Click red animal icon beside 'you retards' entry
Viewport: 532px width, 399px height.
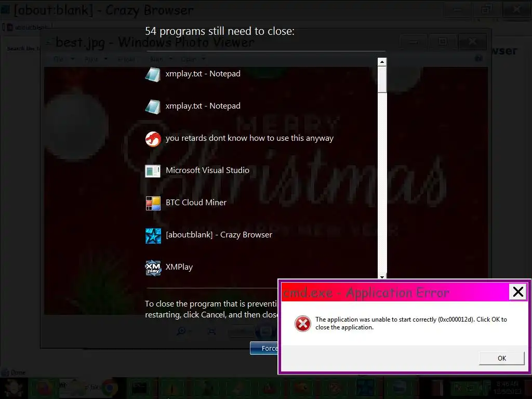(x=153, y=139)
